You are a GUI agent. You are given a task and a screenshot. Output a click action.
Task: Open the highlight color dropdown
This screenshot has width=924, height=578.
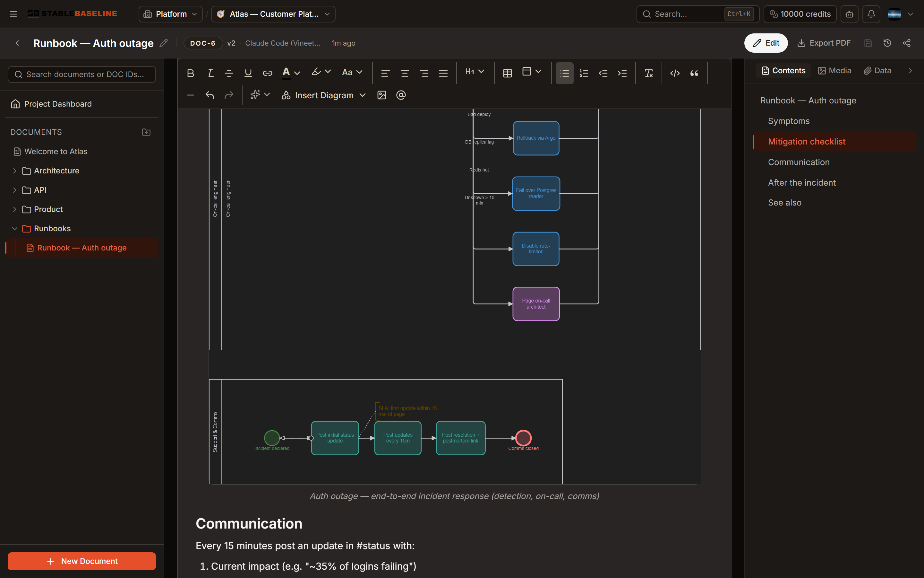point(321,72)
